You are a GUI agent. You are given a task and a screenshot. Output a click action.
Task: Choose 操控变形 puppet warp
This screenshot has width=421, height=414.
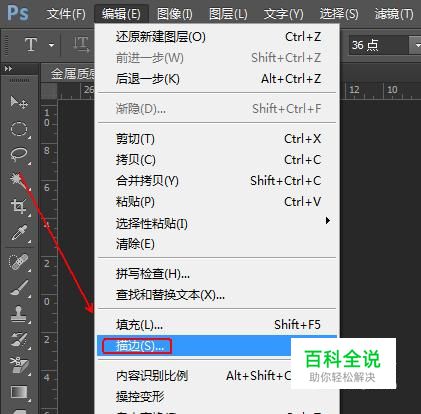pyautogui.click(x=218, y=397)
